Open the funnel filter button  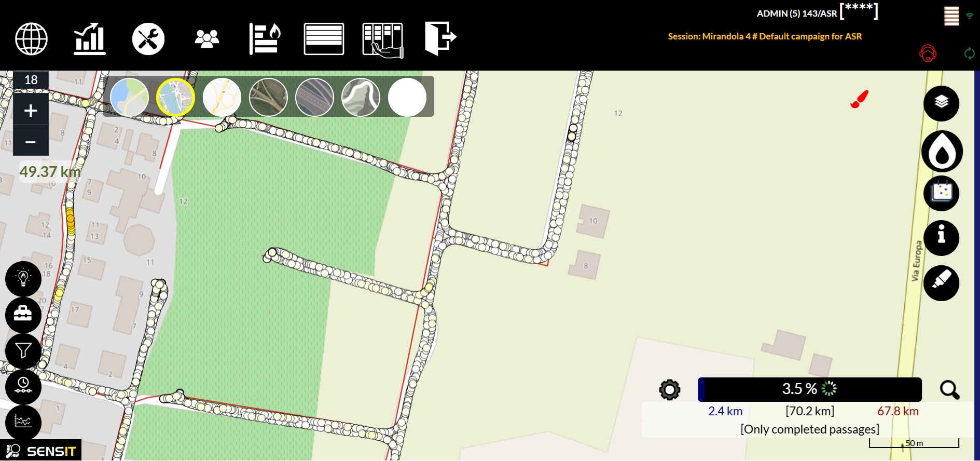23,351
